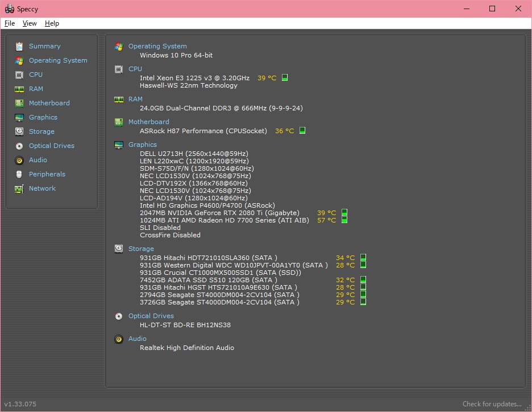
Task: Click the Operating System Windows flag sidebar icon
Action: coord(19,60)
